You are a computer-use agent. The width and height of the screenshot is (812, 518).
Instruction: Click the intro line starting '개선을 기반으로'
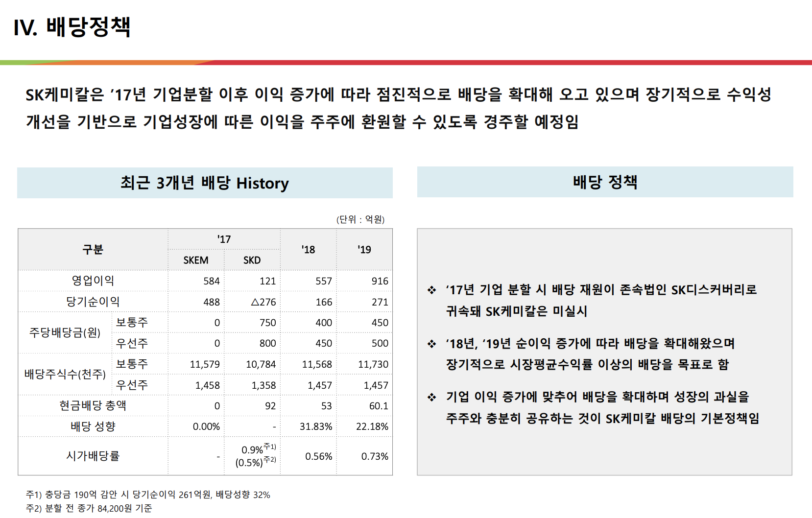[302, 121]
